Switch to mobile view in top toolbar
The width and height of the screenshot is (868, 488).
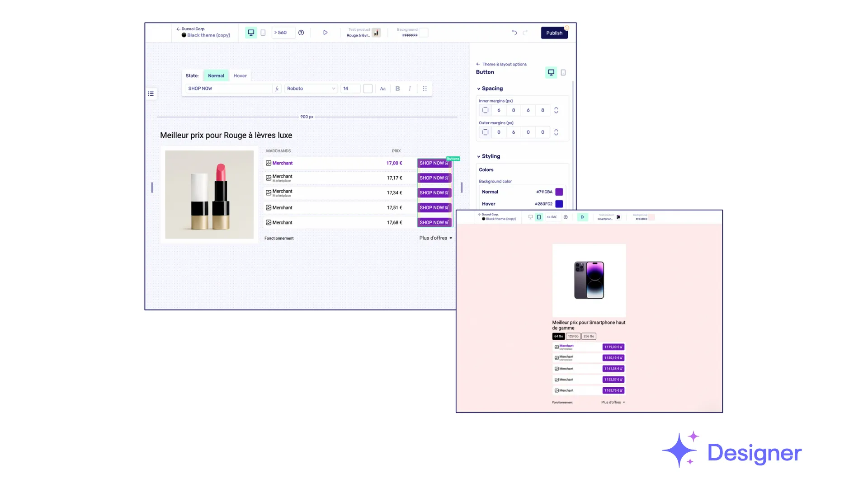point(263,33)
